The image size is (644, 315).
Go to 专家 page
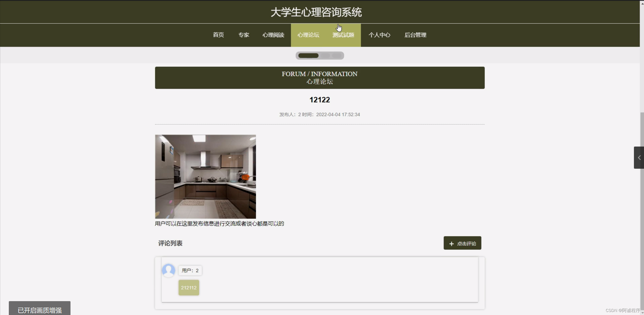pos(244,35)
